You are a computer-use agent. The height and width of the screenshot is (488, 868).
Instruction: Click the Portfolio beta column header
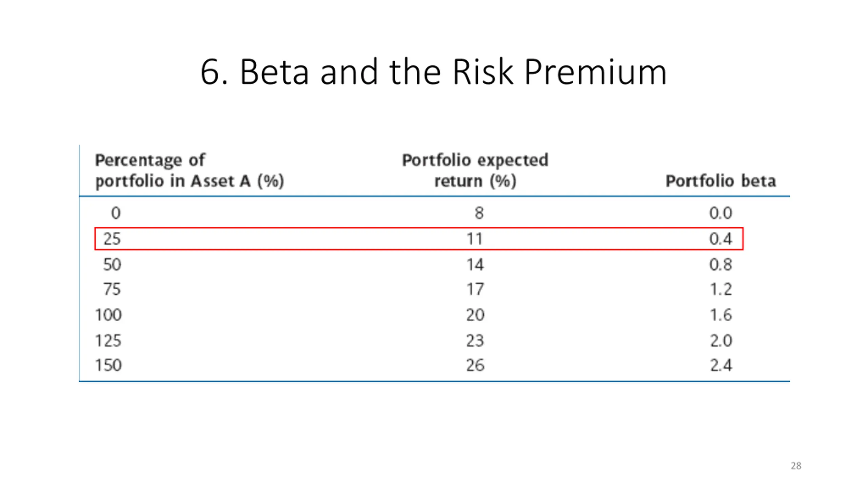(x=721, y=181)
